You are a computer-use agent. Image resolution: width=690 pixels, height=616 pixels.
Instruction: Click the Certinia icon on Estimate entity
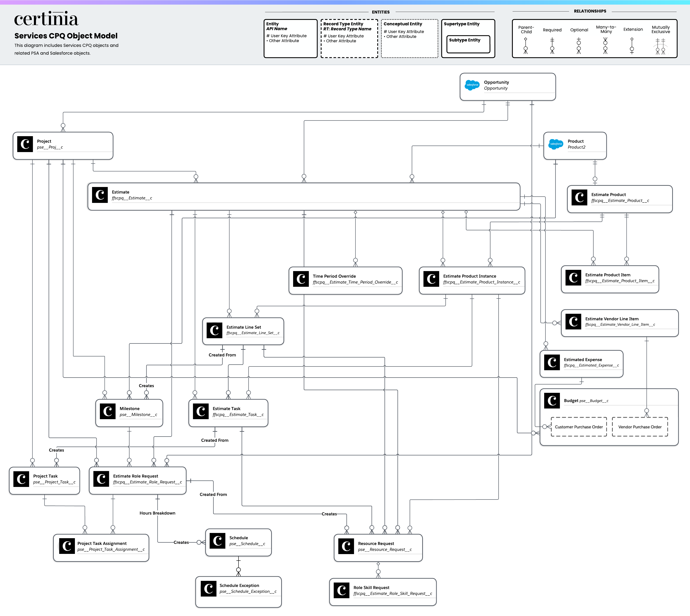[100, 195]
